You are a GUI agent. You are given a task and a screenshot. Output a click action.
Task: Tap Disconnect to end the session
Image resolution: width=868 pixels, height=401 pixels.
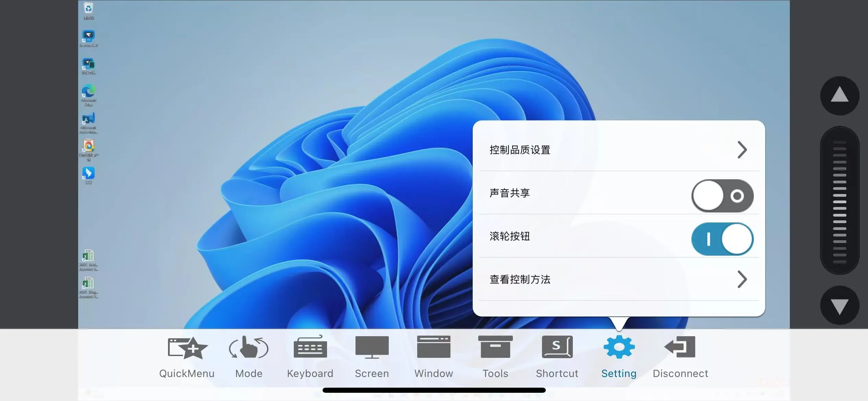point(680,357)
